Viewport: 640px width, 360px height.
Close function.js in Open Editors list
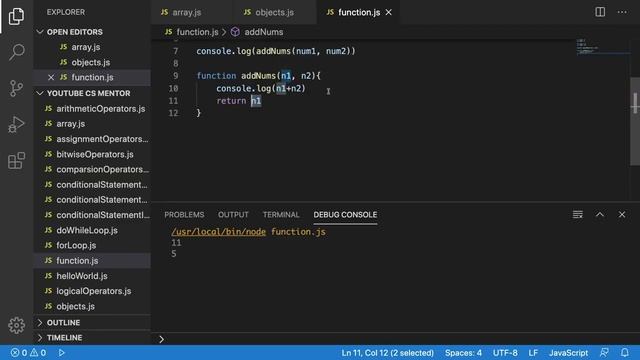click(x=51, y=77)
